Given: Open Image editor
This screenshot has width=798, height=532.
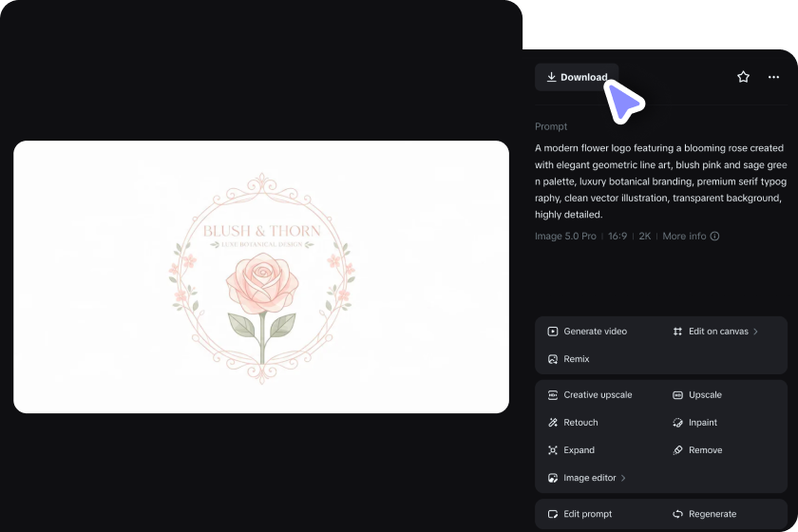Looking at the screenshot, I should click(589, 478).
